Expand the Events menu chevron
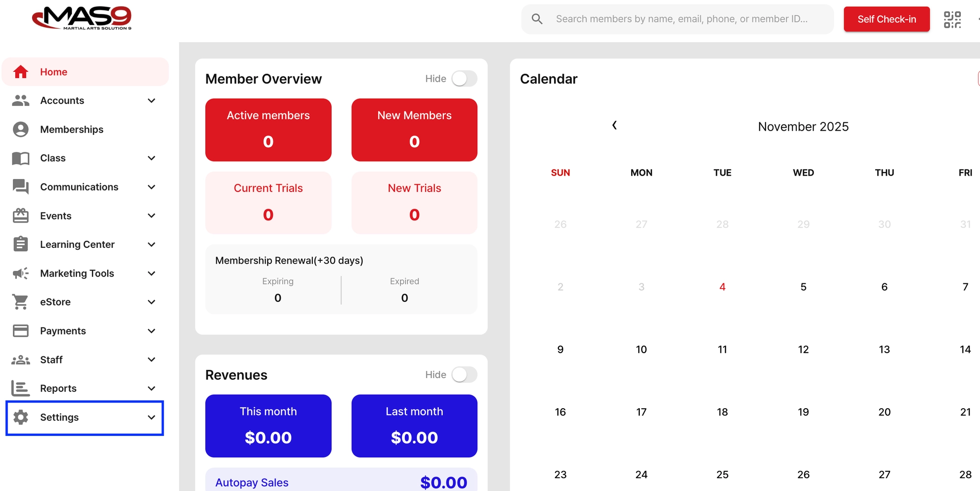The width and height of the screenshot is (980, 491). click(x=152, y=215)
